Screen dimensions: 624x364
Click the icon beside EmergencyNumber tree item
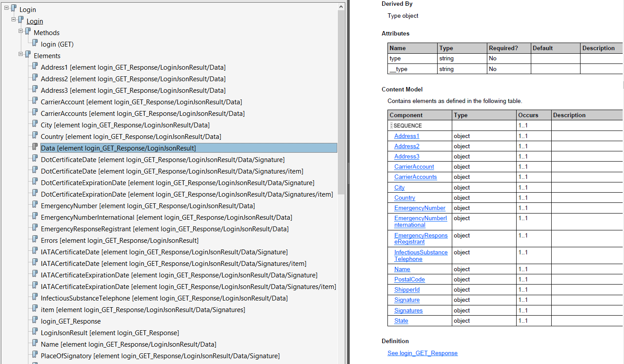35,205
